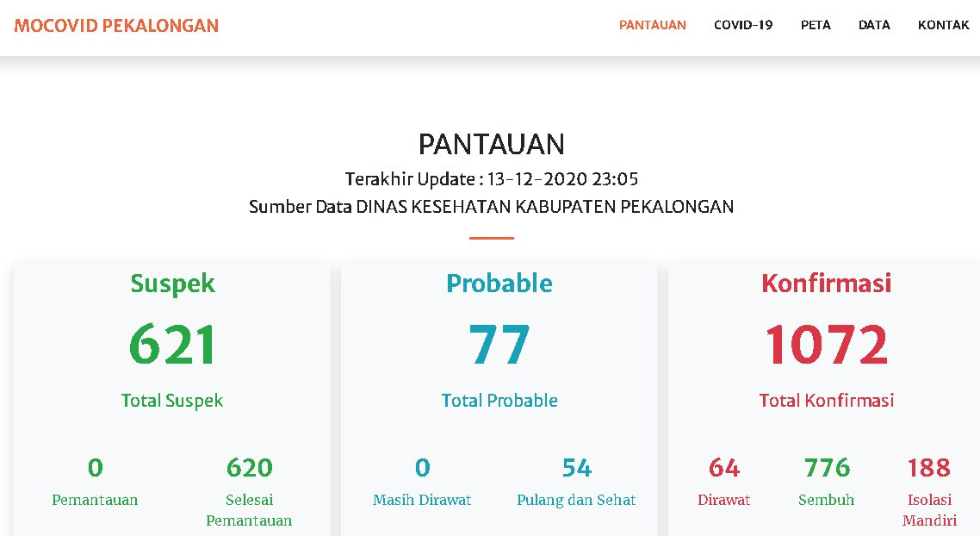This screenshot has width=980, height=536.
Task: Click the Isolasi Mandiri count 188
Action: tap(928, 468)
